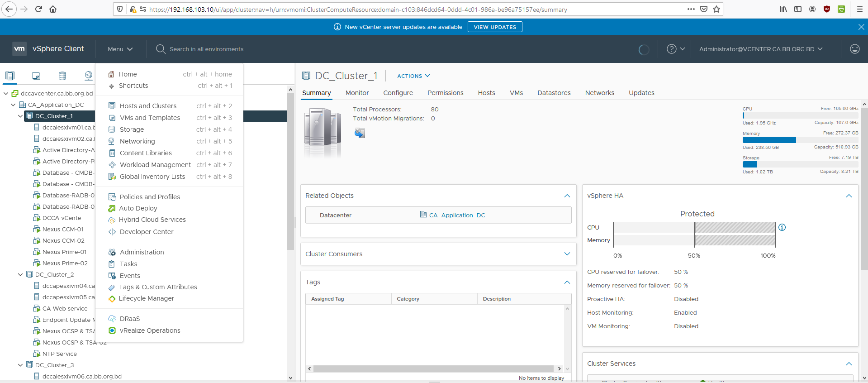Click the feedback smiley icon
This screenshot has height=383, width=868.
[x=854, y=49]
